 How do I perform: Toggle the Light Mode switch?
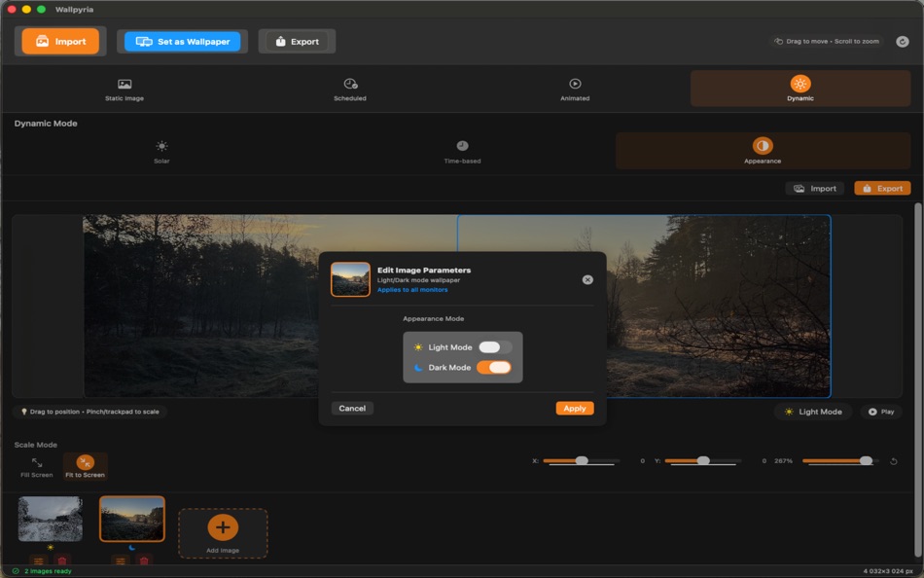(495, 346)
